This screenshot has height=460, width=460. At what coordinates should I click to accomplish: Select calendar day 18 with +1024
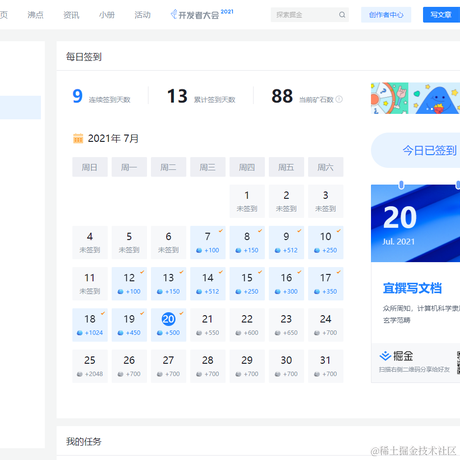pyautogui.click(x=90, y=325)
